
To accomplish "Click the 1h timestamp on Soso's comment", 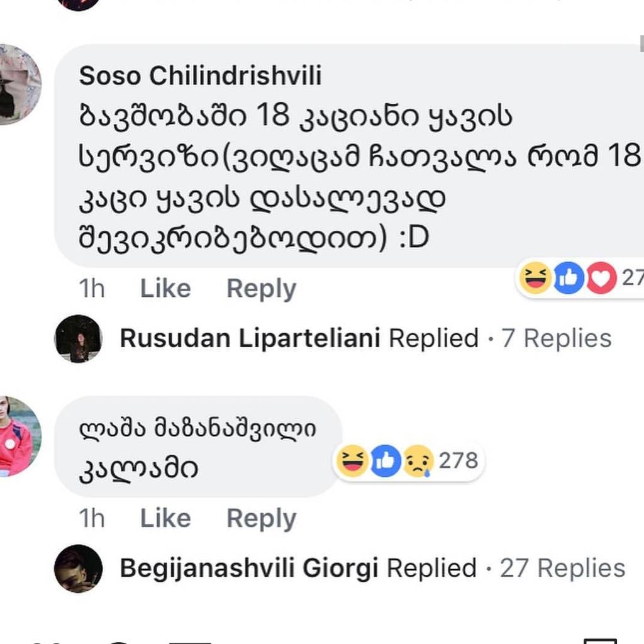I will (91, 288).
